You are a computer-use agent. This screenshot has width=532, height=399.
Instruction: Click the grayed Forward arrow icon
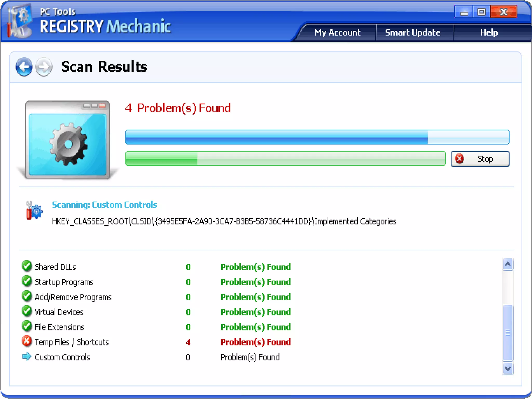coord(44,66)
